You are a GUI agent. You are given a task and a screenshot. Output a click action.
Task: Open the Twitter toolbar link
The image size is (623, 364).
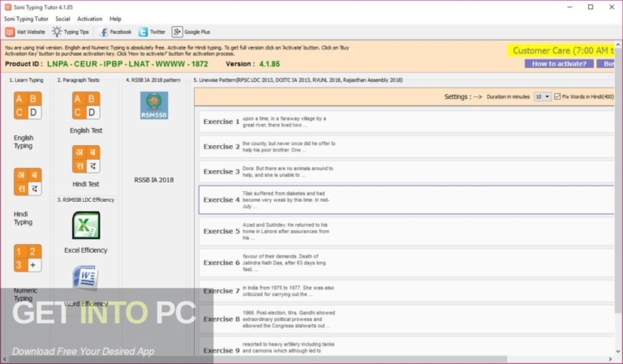pos(152,32)
